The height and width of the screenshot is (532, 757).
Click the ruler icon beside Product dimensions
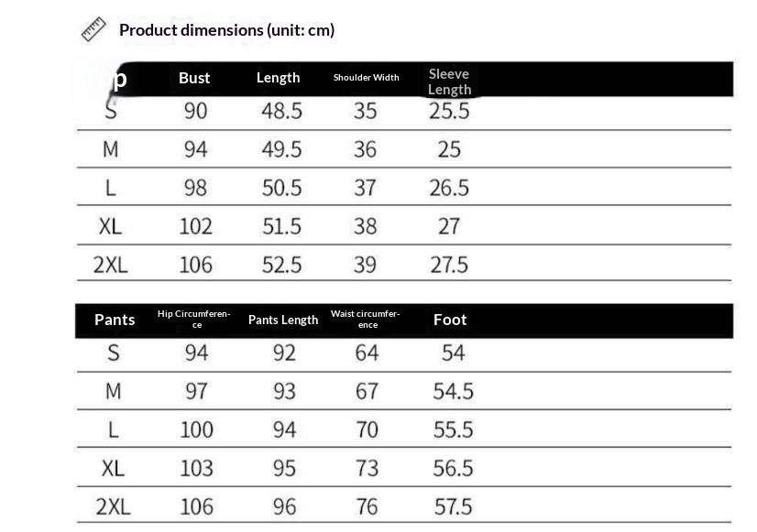[x=93, y=30]
